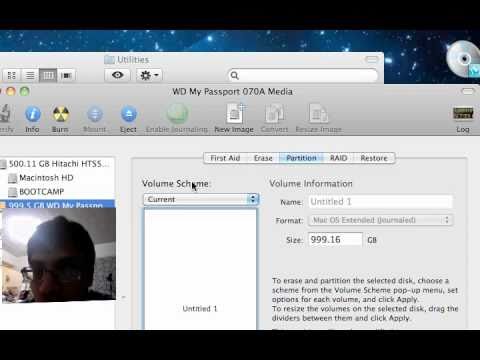Screen dimensions: 480x360
Task: Click the webcam video overlay
Action: 59,255
